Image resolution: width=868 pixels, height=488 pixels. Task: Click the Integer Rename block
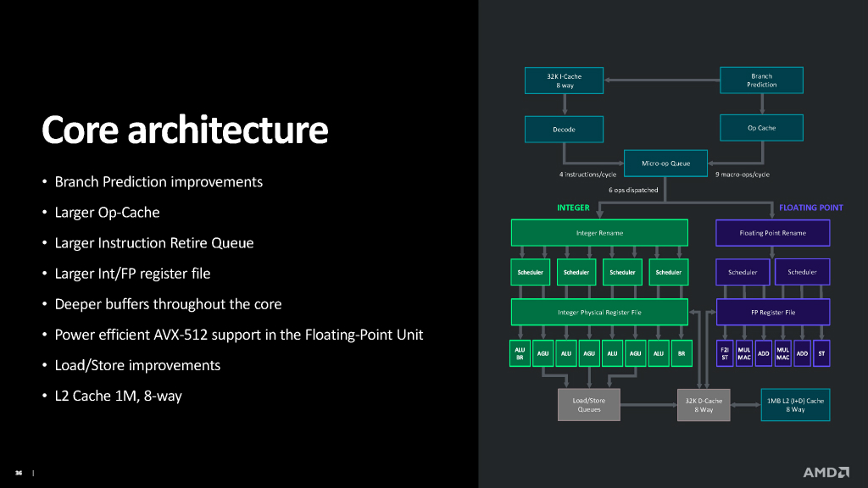(599, 233)
